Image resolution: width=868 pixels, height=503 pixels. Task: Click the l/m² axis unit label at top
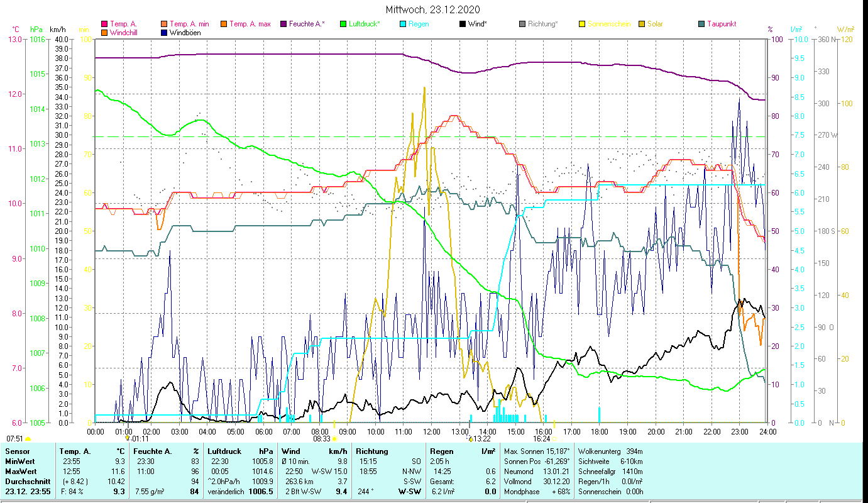(x=796, y=30)
